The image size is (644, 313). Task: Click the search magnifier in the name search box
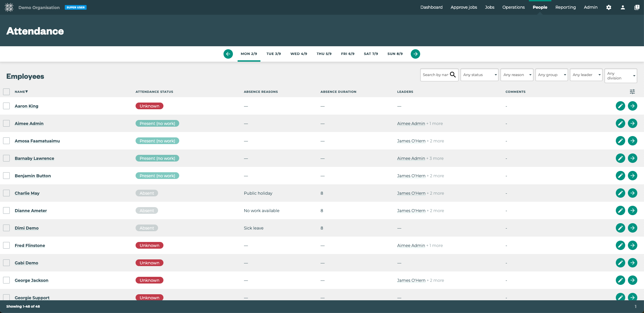coord(453,74)
